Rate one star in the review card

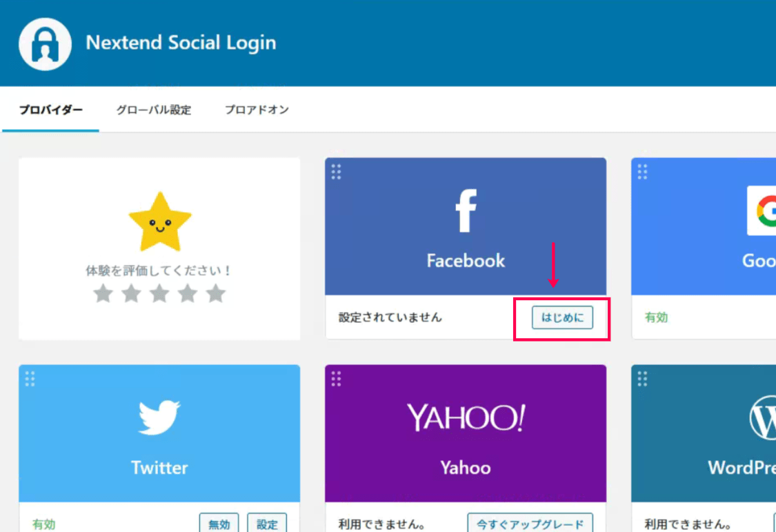click(103, 293)
